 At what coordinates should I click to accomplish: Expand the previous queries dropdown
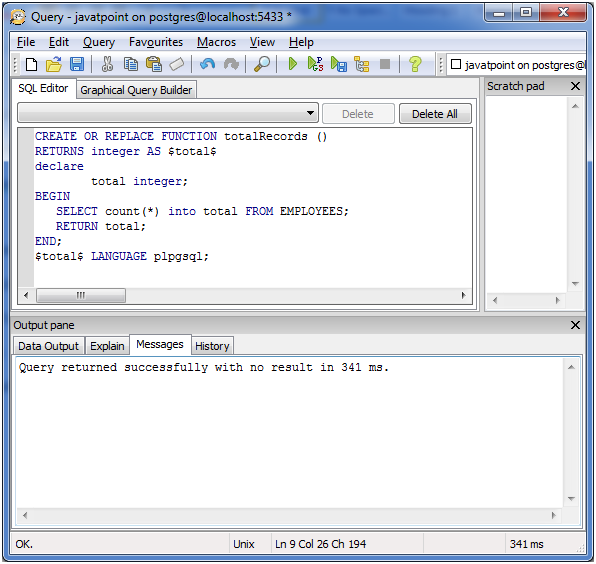[x=311, y=113]
